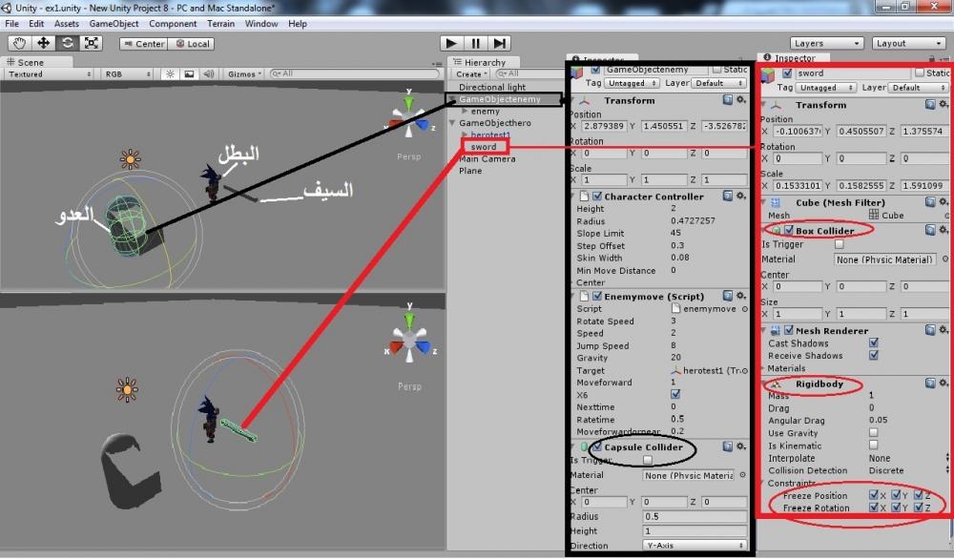This screenshot has width=954, height=560.
Task: Select the Move tool in toolbar
Action: pos(43,43)
